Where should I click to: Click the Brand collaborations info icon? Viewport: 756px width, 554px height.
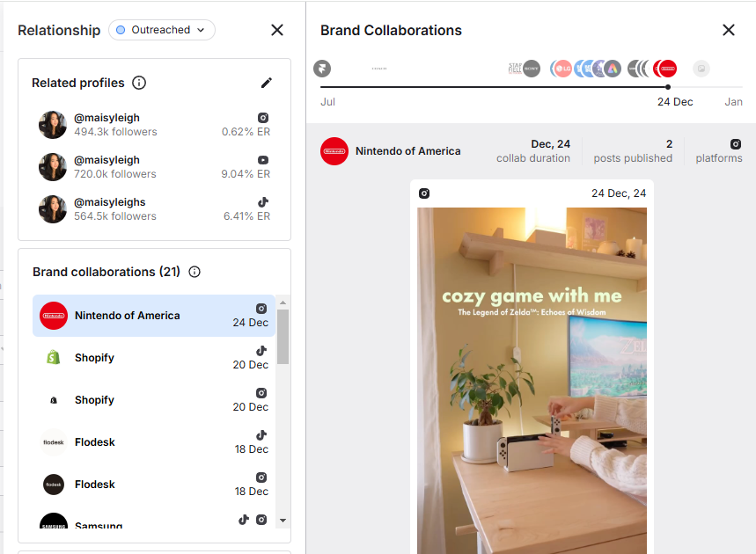195,273
